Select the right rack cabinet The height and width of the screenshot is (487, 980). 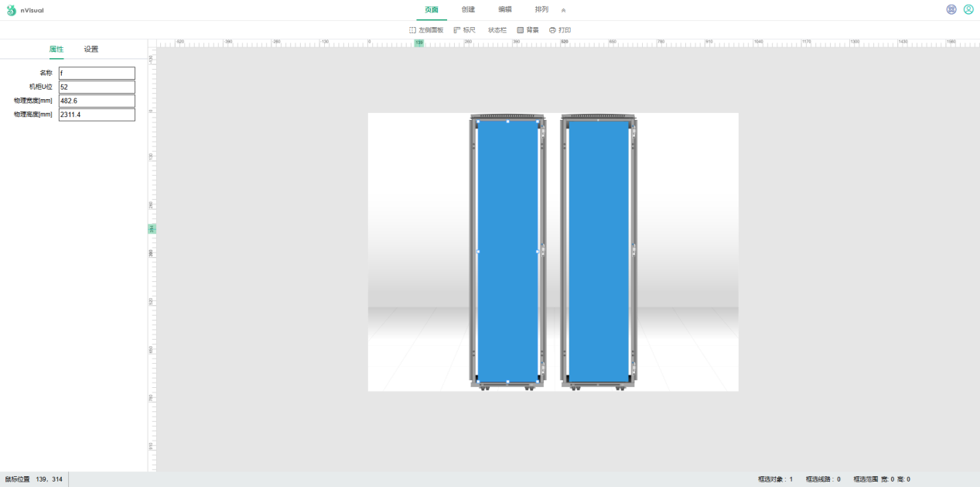[x=598, y=252]
